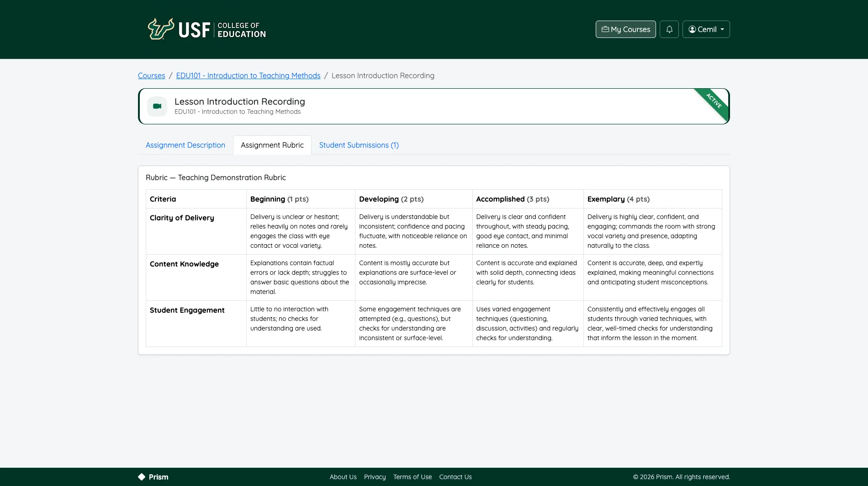868x486 pixels.
Task: Click the 'Some engagement techniques are attempted' cell
Action: 413,324
